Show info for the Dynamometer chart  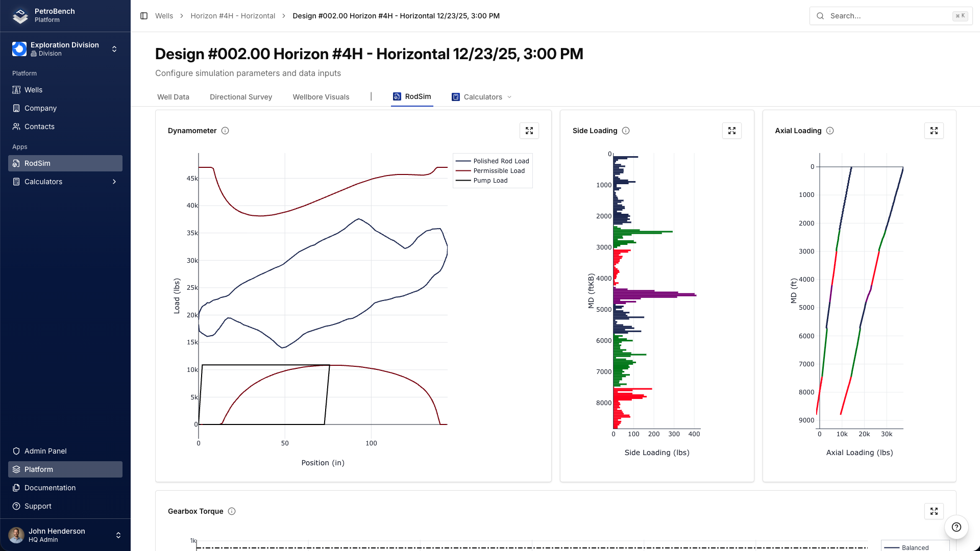coord(225,131)
